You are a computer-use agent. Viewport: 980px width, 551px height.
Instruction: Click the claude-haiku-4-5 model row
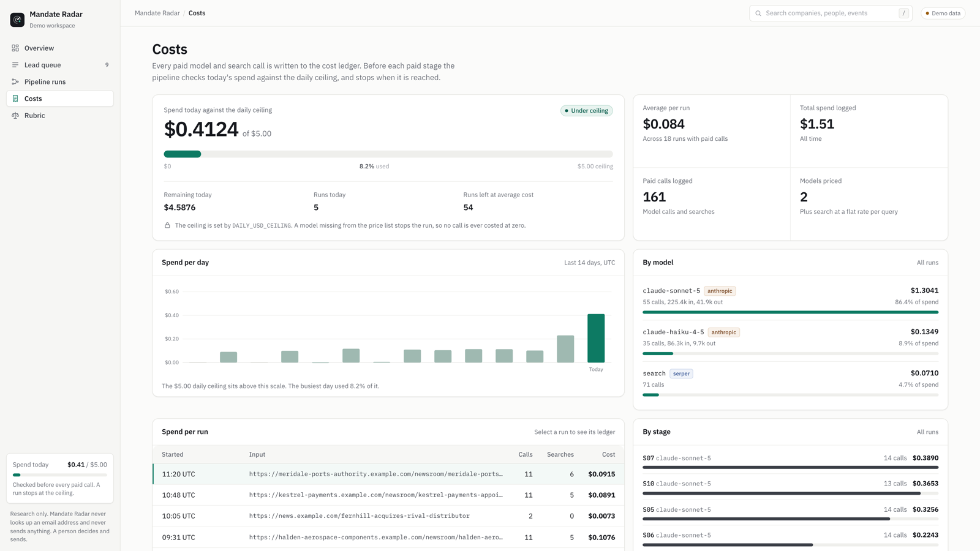point(790,342)
